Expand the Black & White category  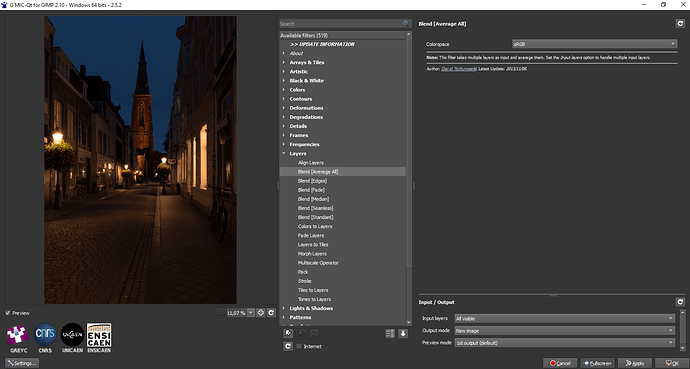point(284,80)
